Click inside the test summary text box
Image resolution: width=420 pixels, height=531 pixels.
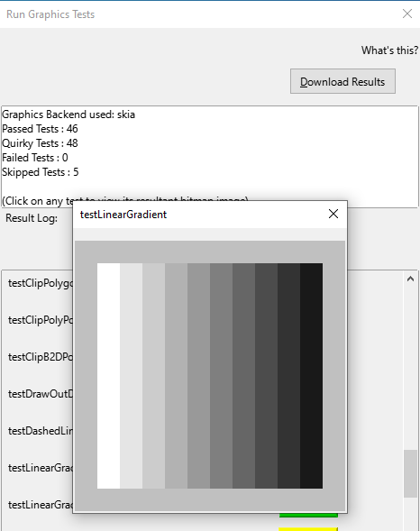coord(210,156)
